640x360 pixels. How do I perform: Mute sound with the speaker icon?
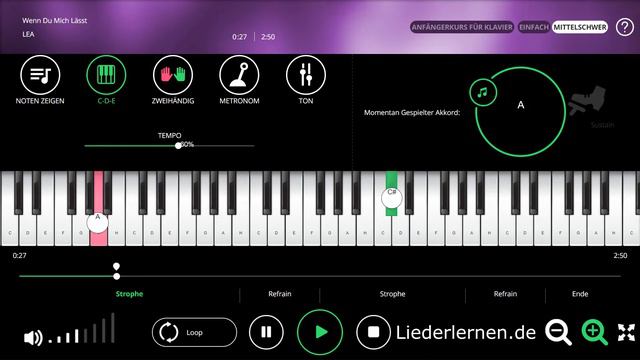[33, 338]
